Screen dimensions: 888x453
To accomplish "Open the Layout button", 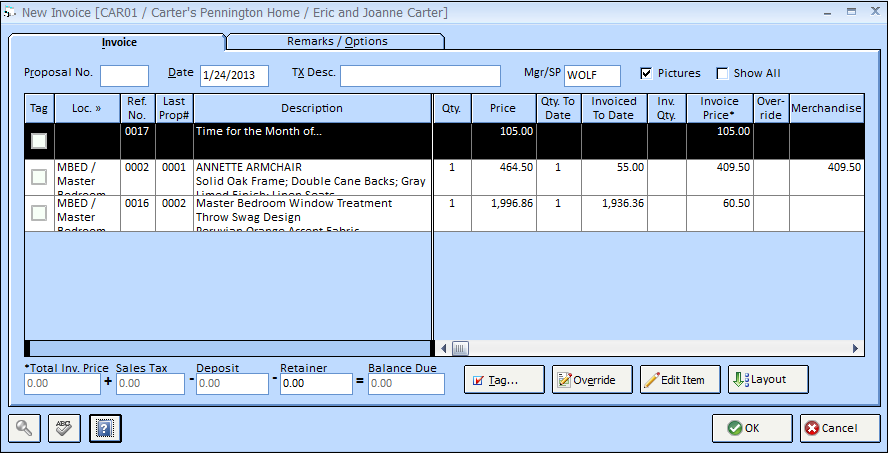I will click(x=768, y=380).
